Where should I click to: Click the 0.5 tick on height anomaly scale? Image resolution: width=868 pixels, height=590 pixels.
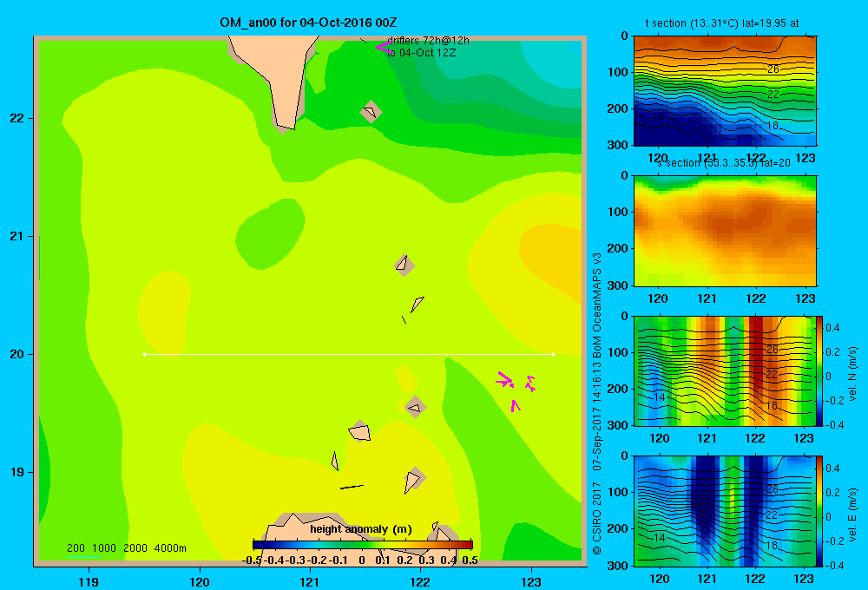coord(470,560)
